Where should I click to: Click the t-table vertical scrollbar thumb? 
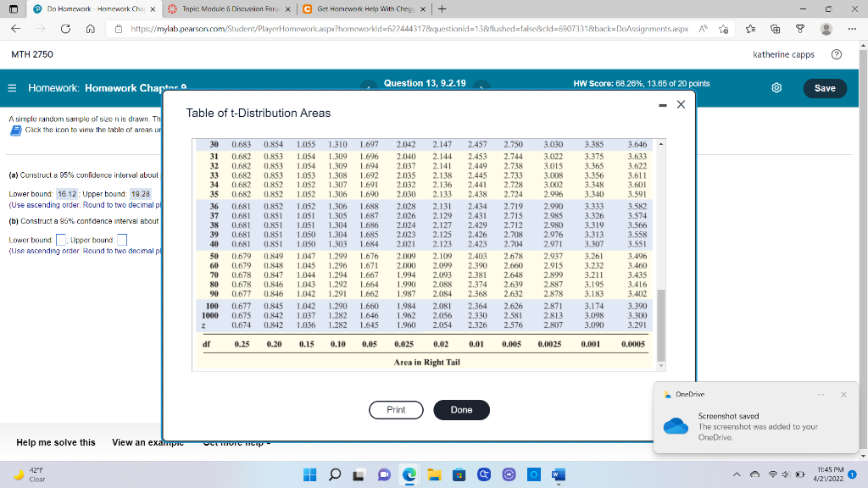pyautogui.click(x=661, y=325)
